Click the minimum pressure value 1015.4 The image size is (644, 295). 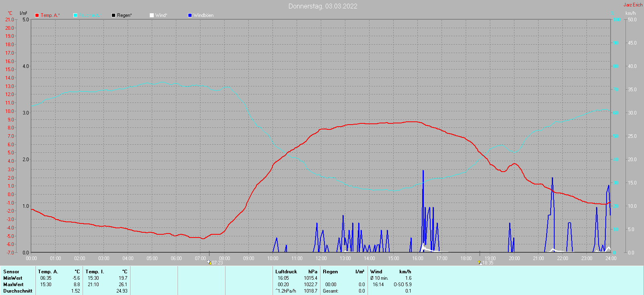click(311, 278)
